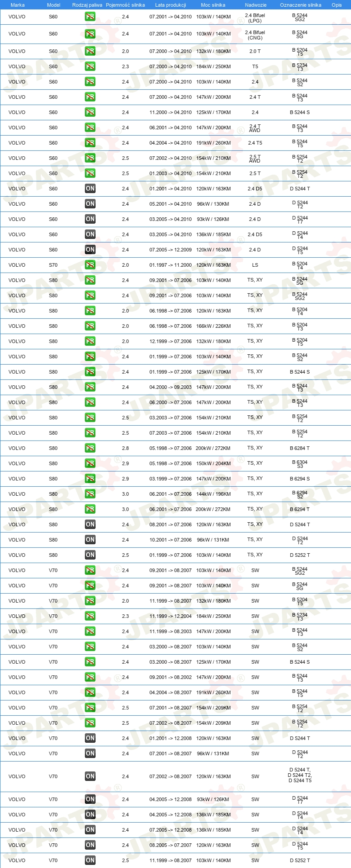
Task: Click the PB fuel icon in S70 row
Action: click(x=90, y=265)
